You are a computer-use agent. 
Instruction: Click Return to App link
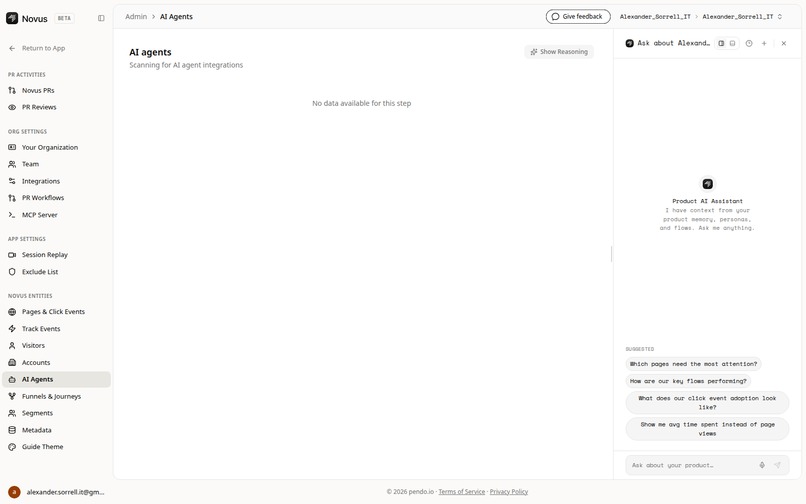[43, 48]
